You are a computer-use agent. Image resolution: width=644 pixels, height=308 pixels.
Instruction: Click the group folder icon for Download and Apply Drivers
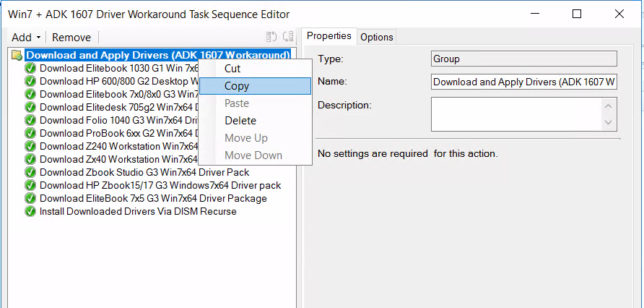point(17,55)
